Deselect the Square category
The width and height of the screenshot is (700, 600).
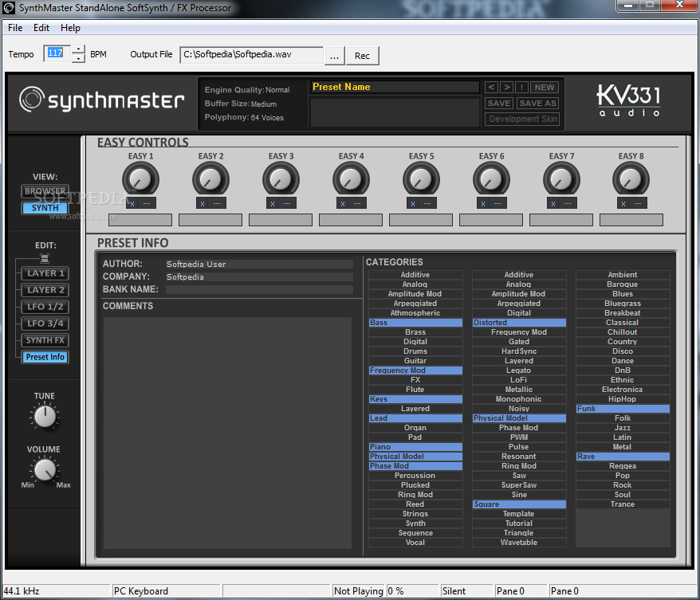tap(519, 504)
